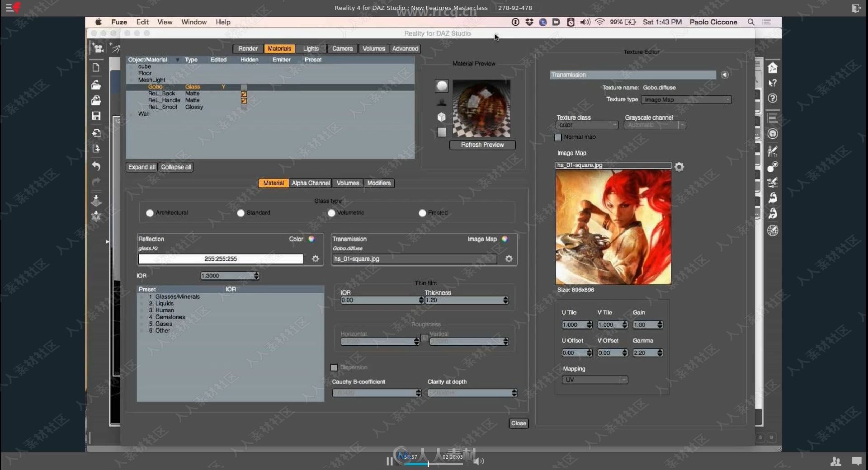Open Spotlight search in menu bar
This screenshot has width=868, height=470.
coord(751,22)
